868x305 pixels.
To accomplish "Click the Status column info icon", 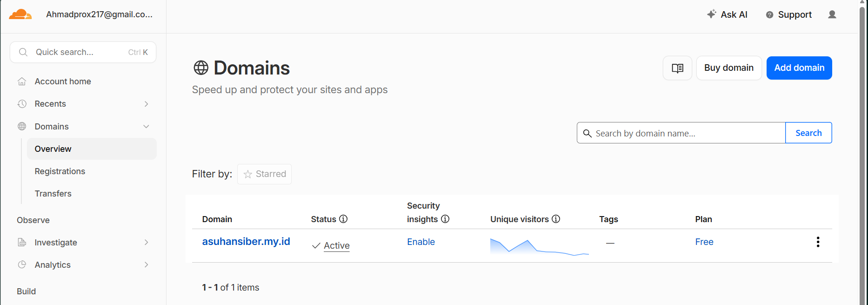I will (x=343, y=219).
